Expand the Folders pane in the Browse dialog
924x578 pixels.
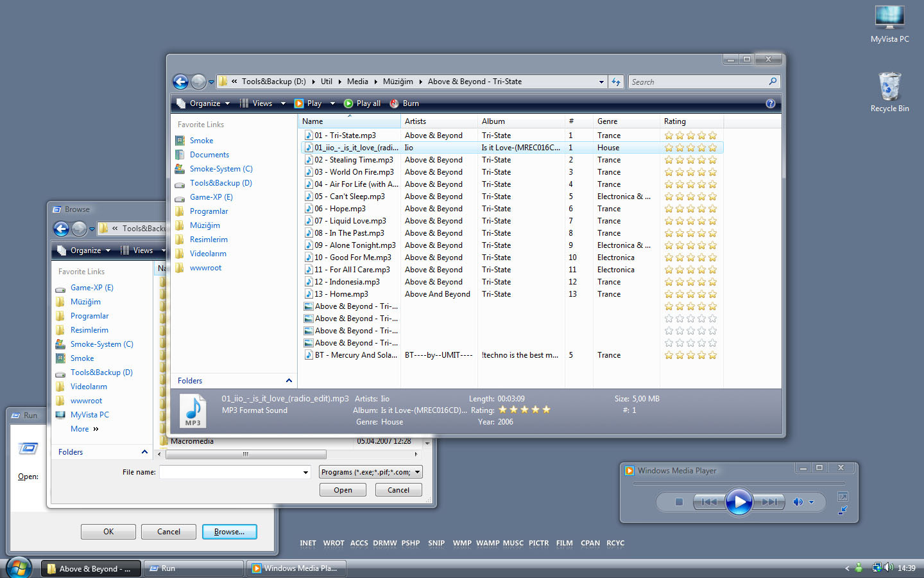click(x=144, y=452)
